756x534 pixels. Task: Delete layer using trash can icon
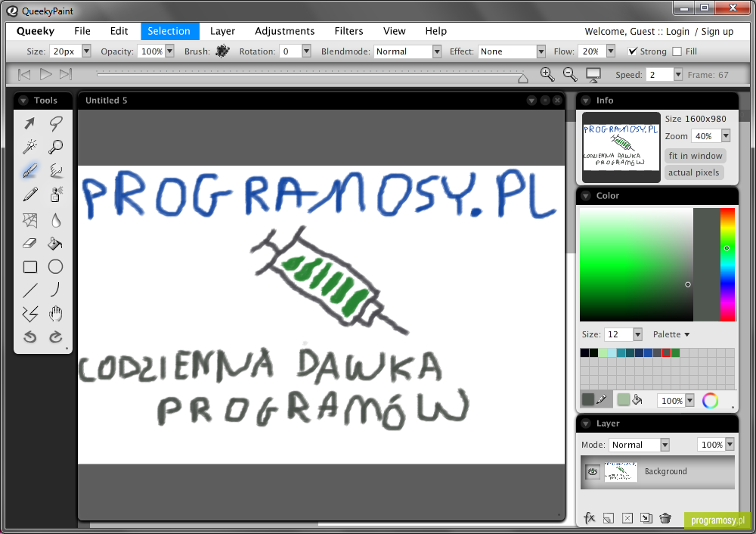click(665, 518)
